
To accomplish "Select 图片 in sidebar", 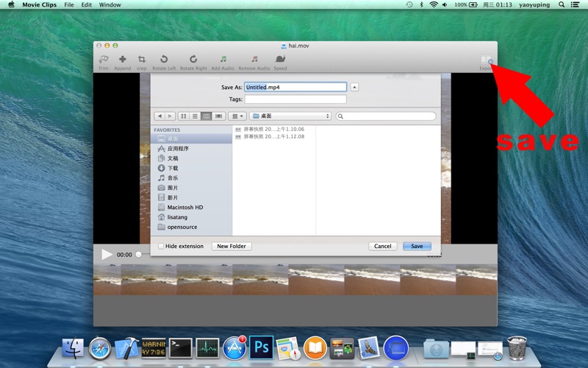I will click(191, 188).
